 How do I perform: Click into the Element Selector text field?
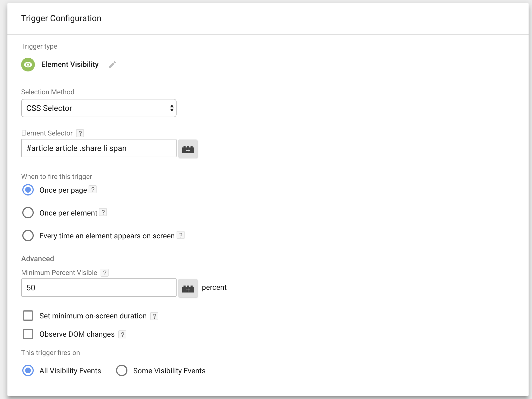(99, 148)
